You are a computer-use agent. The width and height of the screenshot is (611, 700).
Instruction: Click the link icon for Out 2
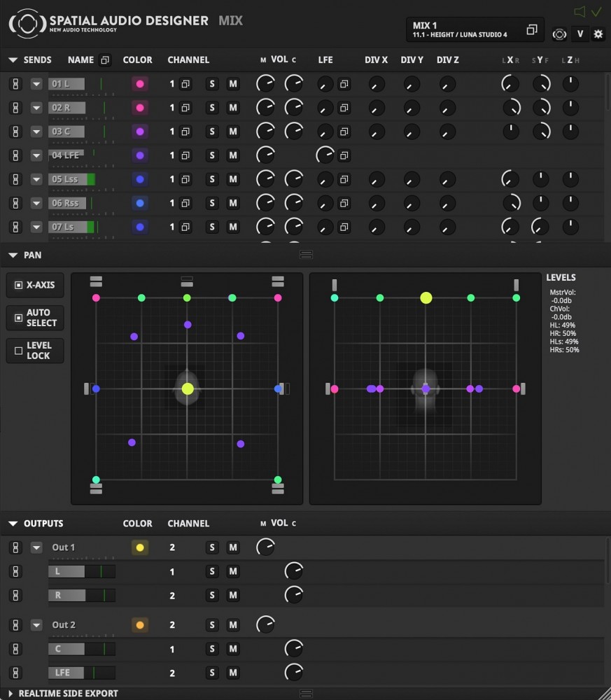(x=15, y=625)
